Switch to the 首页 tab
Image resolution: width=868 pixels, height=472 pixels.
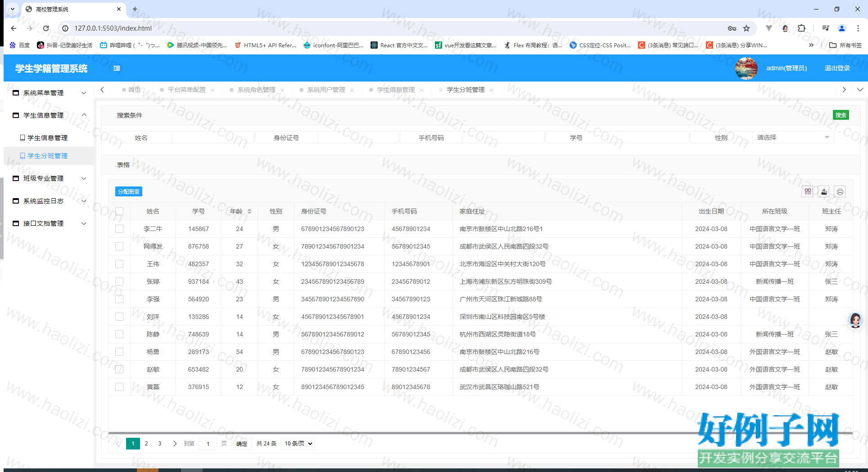click(131, 90)
